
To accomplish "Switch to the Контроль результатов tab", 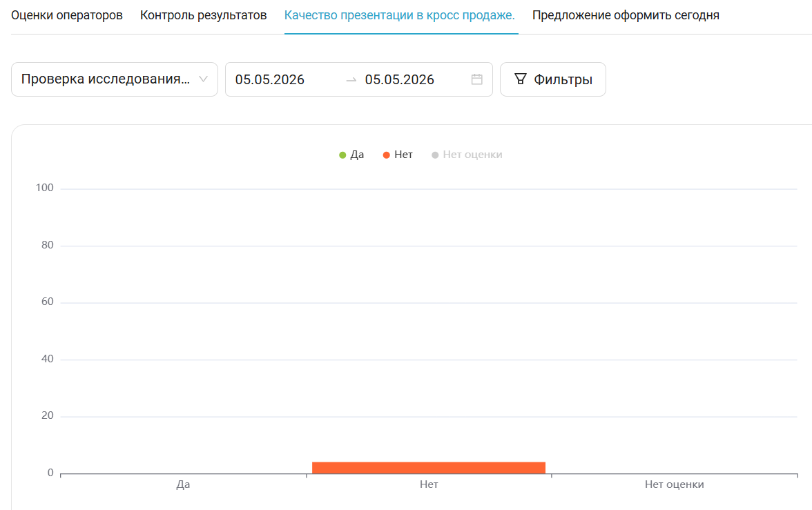I will (x=204, y=16).
